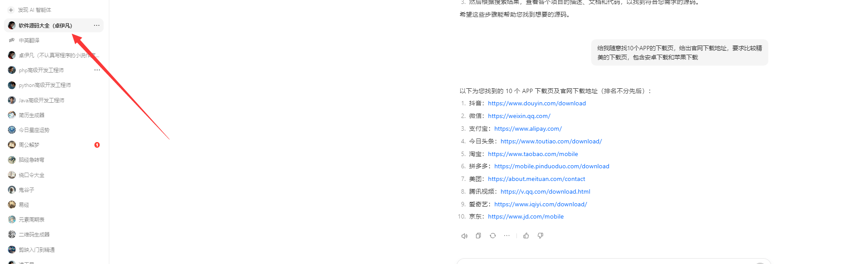Click the read-aloud speaker icon under the reply
The width and height of the screenshot is (868, 264).
tap(464, 236)
